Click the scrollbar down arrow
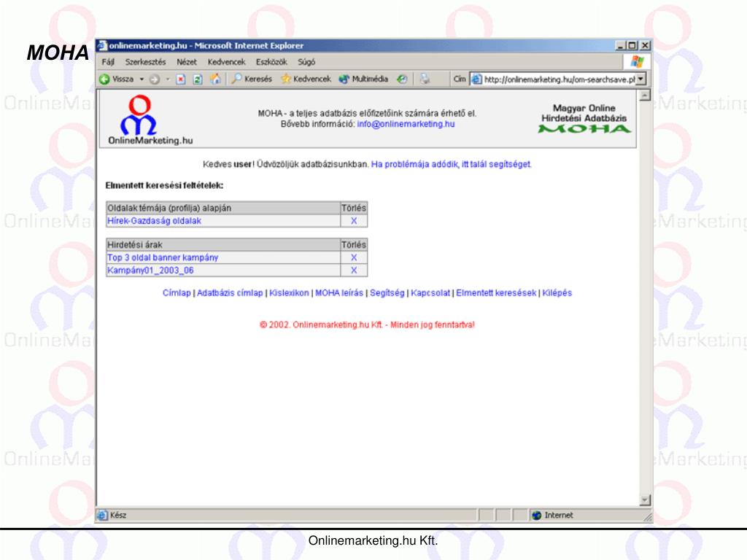The height and width of the screenshot is (560, 747). [x=645, y=500]
